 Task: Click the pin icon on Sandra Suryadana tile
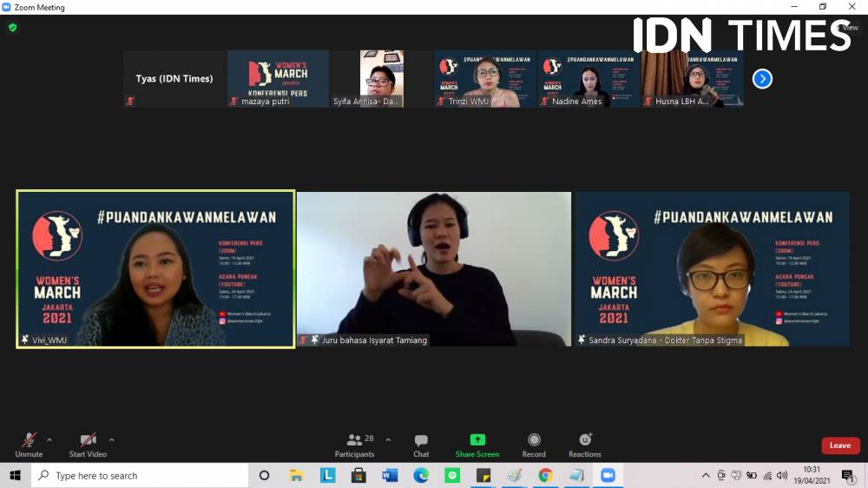click(582, 340)
